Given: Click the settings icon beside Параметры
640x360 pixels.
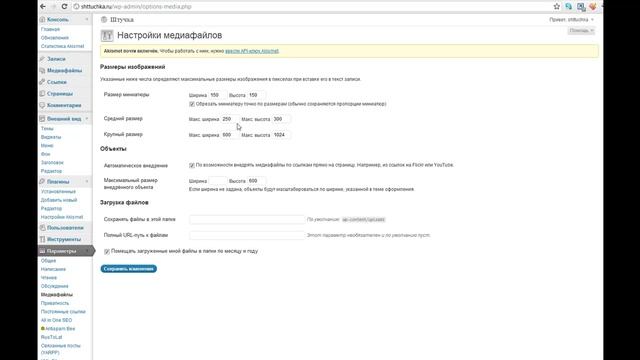Looking at the screenshot, I should pos(42,251).
